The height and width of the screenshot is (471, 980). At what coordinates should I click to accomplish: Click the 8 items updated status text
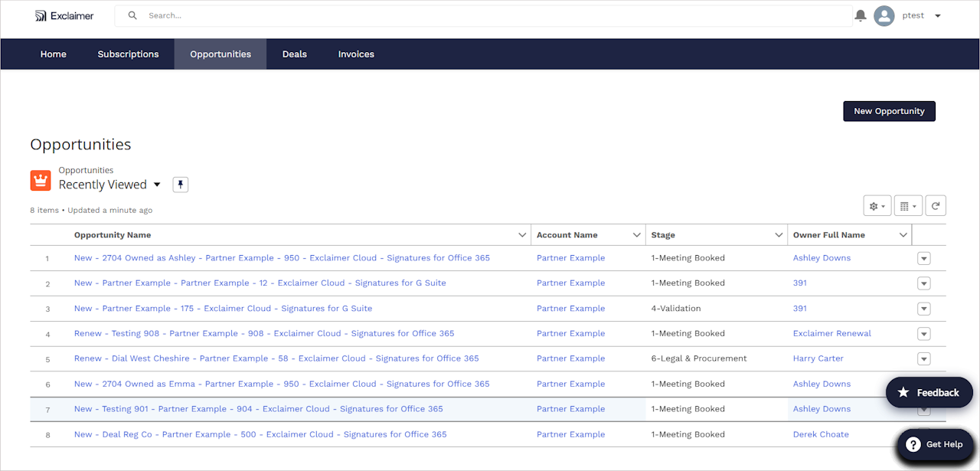pos(91,210)
